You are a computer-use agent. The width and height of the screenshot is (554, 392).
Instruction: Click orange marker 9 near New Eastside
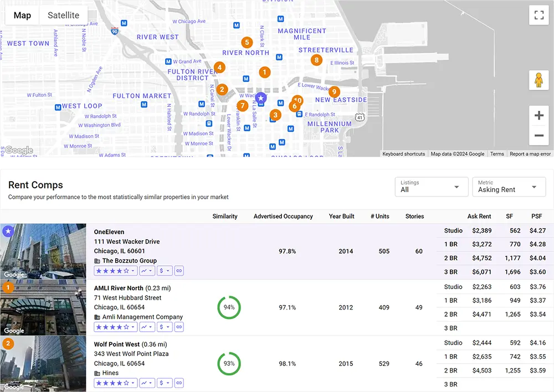334,92
